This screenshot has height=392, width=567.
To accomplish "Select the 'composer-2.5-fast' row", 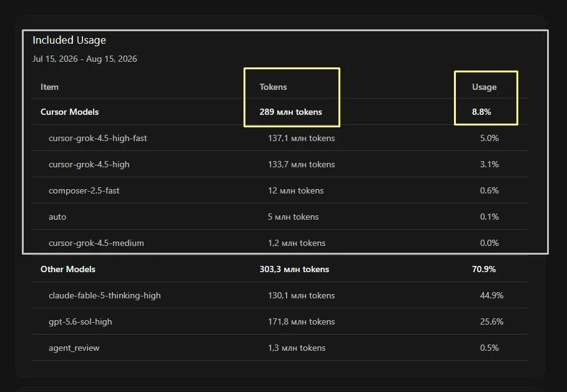I will (280, 190).
